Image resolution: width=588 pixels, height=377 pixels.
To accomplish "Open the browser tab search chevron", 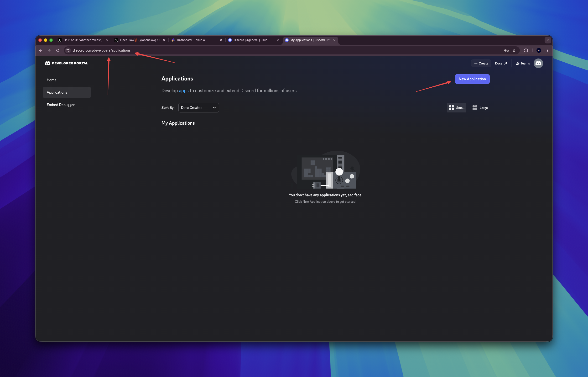I will (x=547, y=40).
